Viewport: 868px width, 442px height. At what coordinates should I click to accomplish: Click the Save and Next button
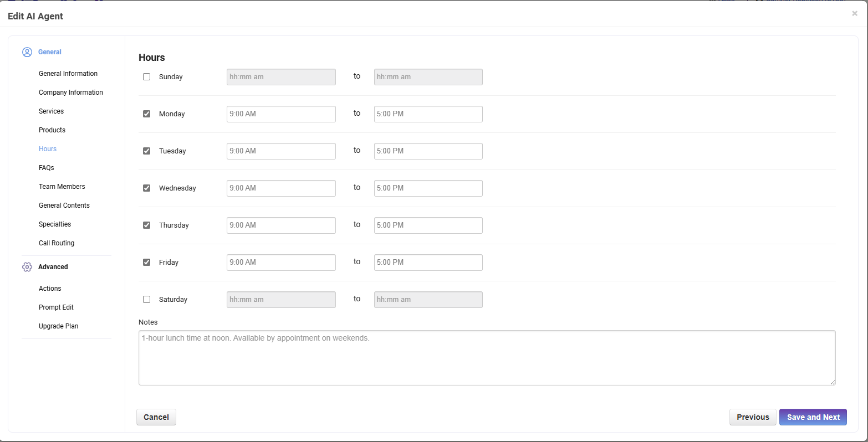813,417
